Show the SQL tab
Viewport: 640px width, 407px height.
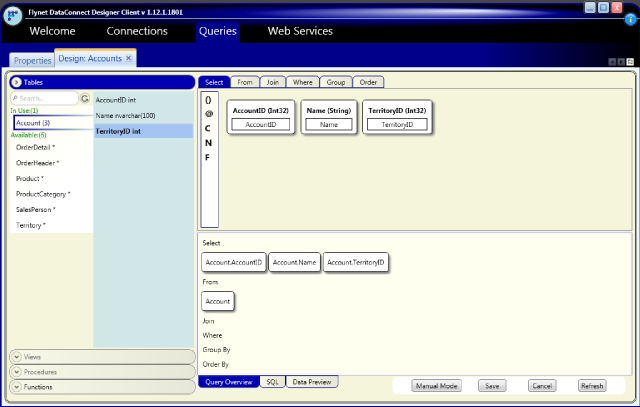[272, 382]
